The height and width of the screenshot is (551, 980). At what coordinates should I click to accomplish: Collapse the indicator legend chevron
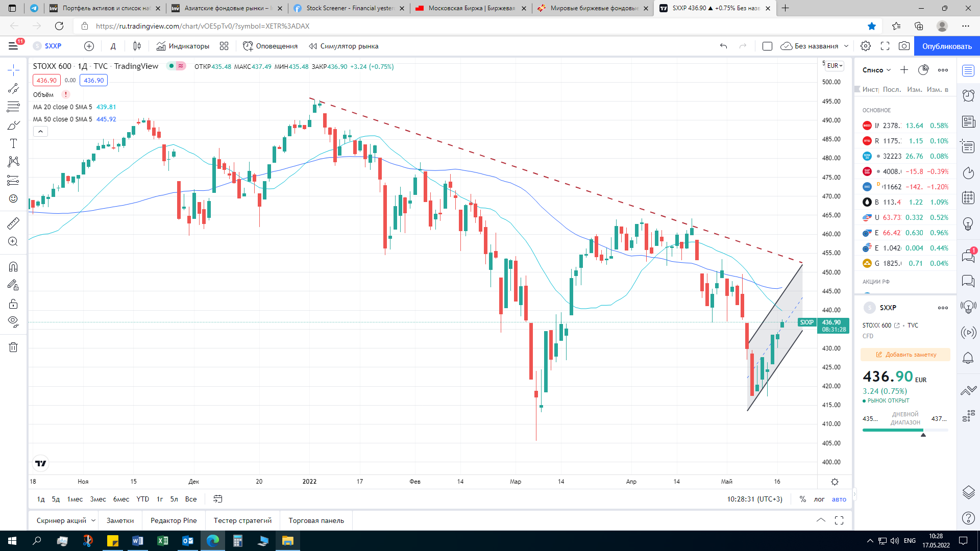(40, 132)
